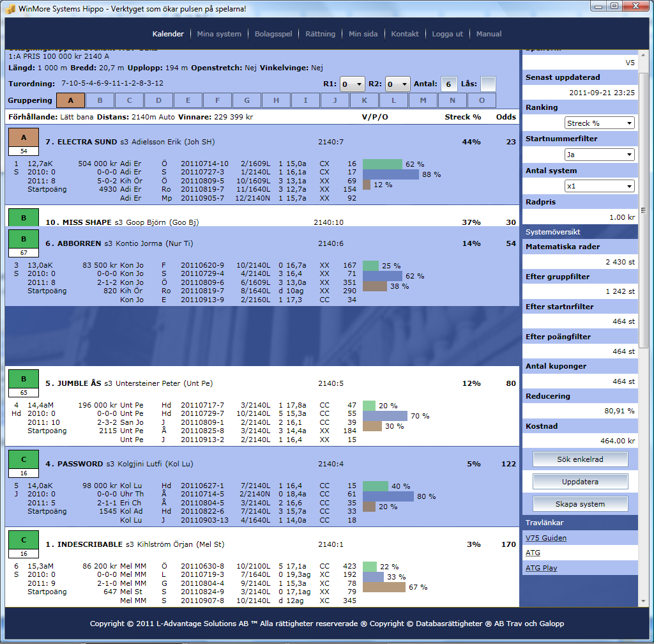
Task: Click the Odds column header
Action: 506,117
